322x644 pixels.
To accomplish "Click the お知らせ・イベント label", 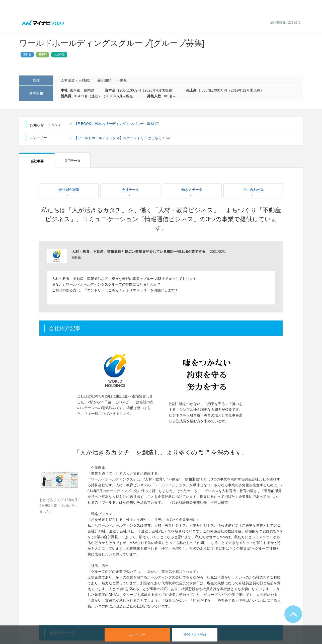I will pyautogui.click(x=45, y=125).
